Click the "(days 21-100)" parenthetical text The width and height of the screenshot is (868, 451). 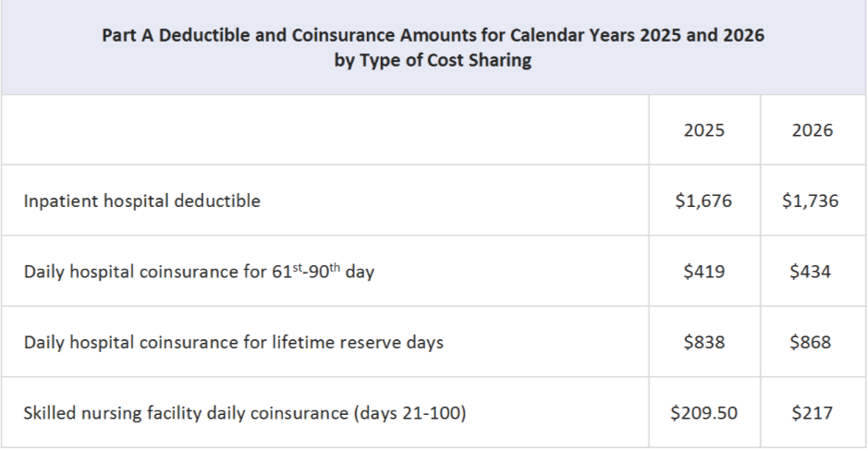[410, 413]
